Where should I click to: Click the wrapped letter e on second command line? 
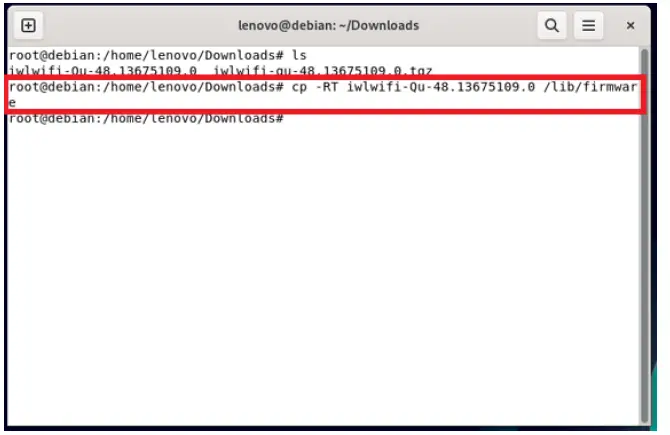(12, 103)
